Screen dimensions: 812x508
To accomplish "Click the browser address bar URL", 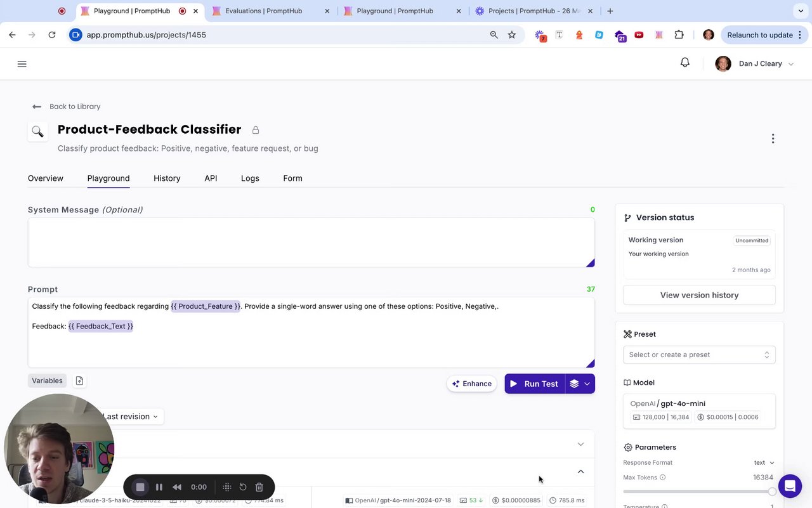I will pos(147,35).
